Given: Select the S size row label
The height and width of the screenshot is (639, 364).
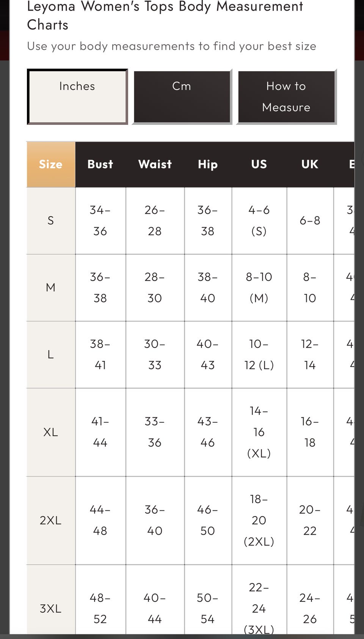Looking at the screenshot, I should pos(51,220).
